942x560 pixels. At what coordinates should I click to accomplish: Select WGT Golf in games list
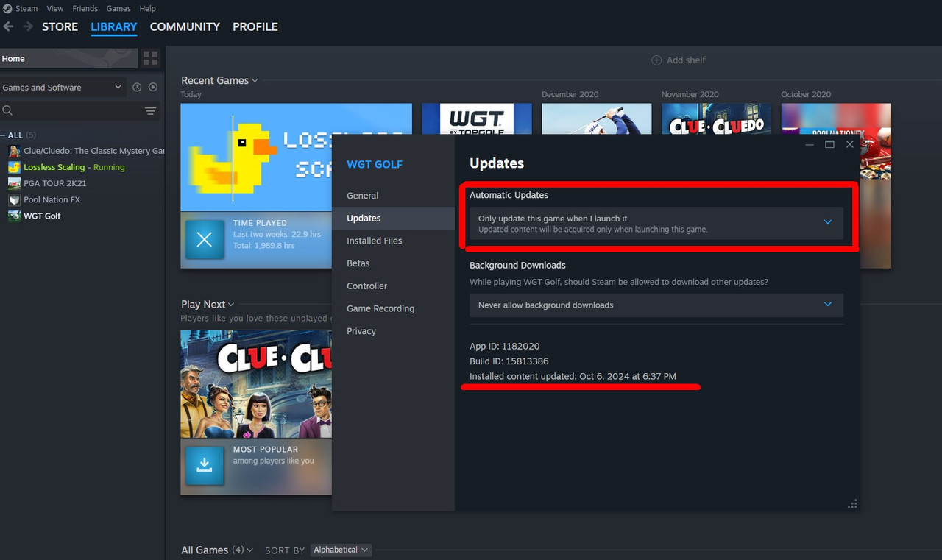pos(42,216)
